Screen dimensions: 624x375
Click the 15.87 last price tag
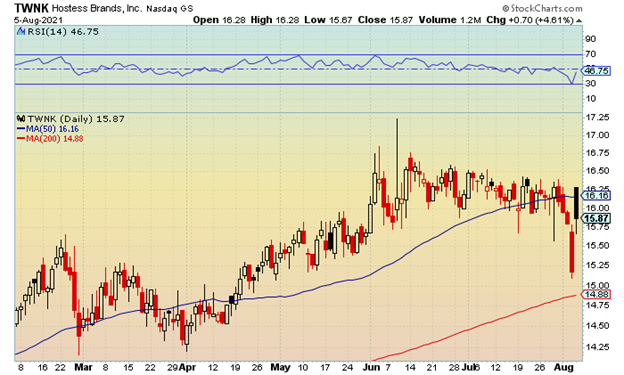click(x=596, y=218)
